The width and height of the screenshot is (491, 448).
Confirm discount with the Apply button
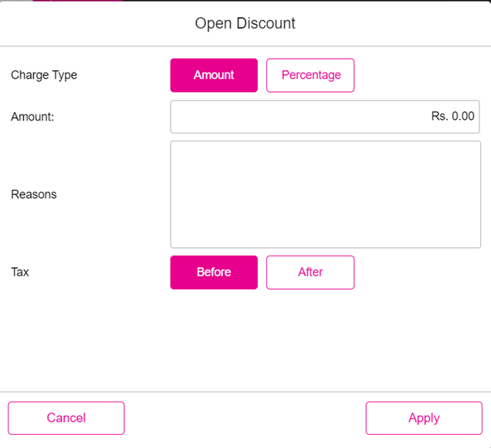click(424, 418)
